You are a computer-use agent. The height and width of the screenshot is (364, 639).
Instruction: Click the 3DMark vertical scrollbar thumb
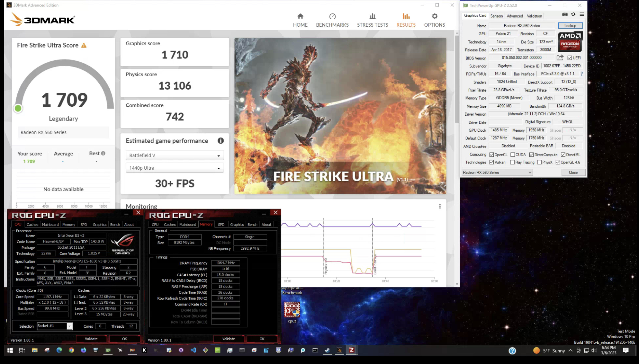pos(457,79)
